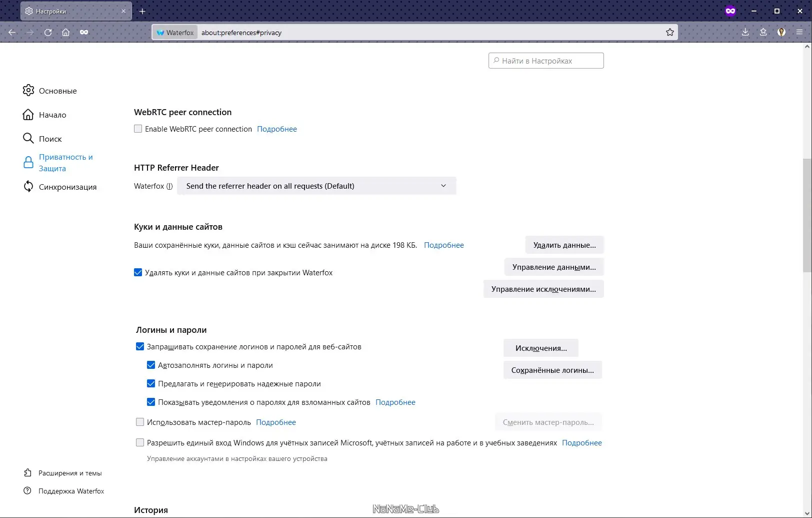Image resolution: width=812 pixels, height=518 pixels.
Task: Enable the Использовать мастер-пароль checkbox
Action: pos(140,422)
